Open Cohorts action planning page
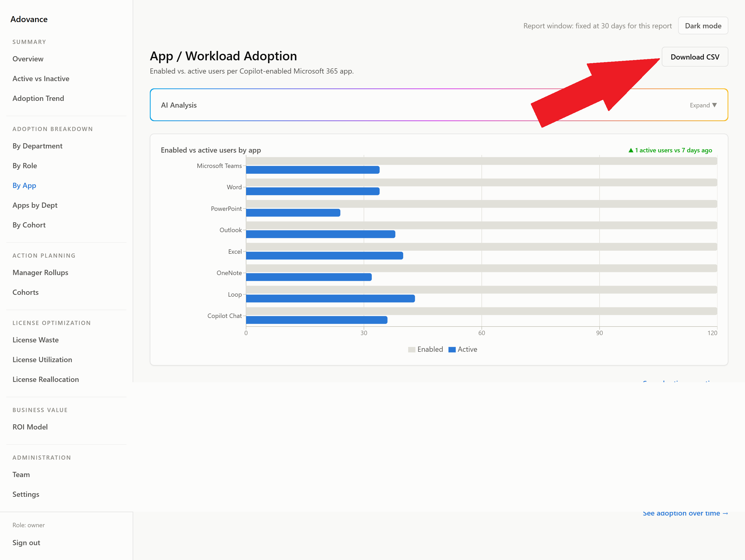The image size is (745, 560). tap(25, 292)
